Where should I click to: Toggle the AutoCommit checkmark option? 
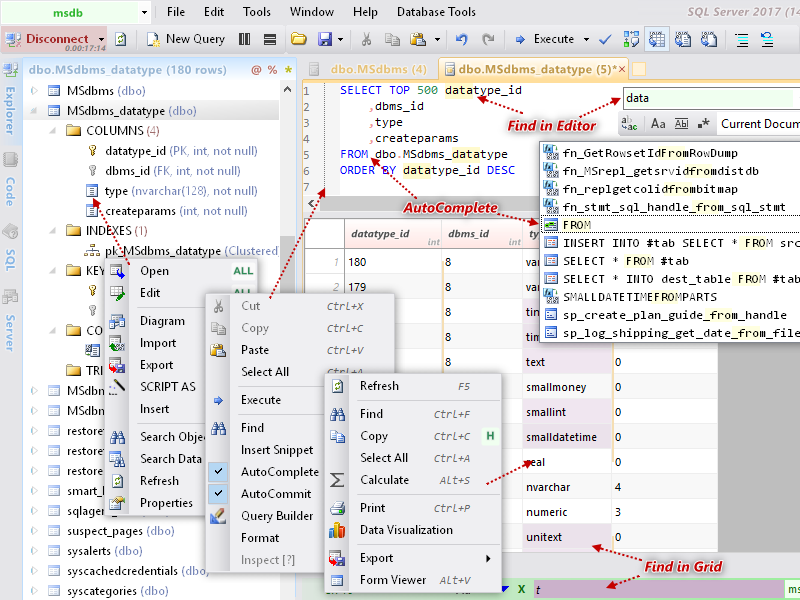[219, 494]
